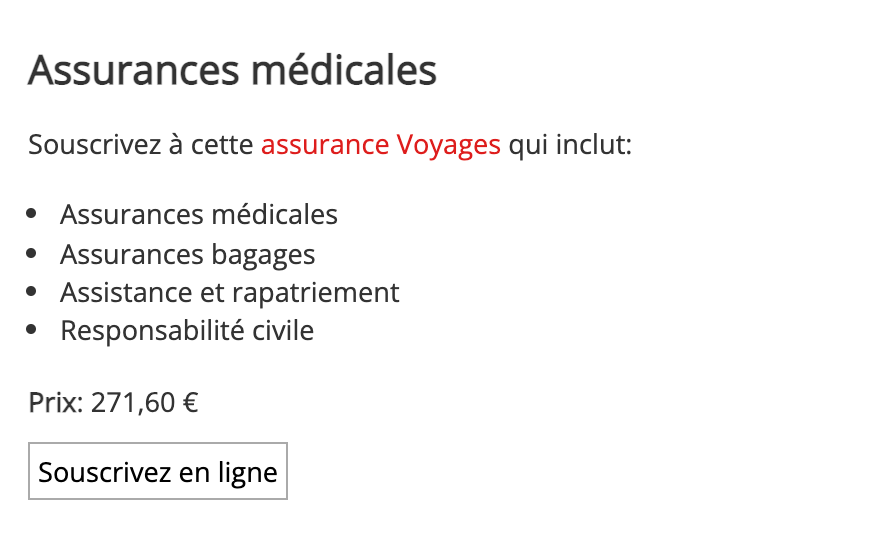Click the bullet dot beside Assistance et rapatriement
874x542 pixels.
[33, 292]
